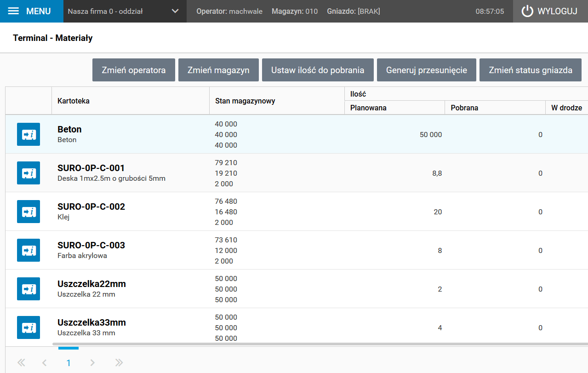This screenshot has width=588, height=373.
Task: Click info icon for SURO-0P-C-002 Klej
Action: (x=29, y=212)
